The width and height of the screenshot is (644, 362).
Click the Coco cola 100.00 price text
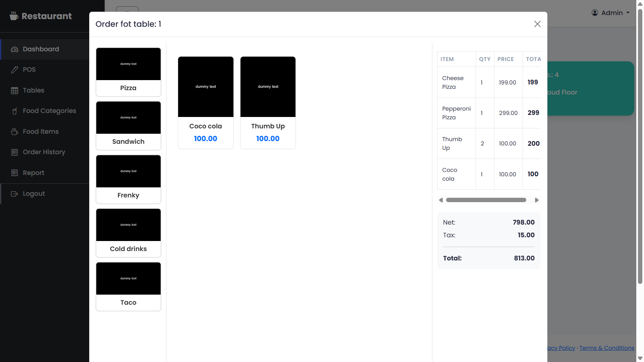(x=206, y=138)
